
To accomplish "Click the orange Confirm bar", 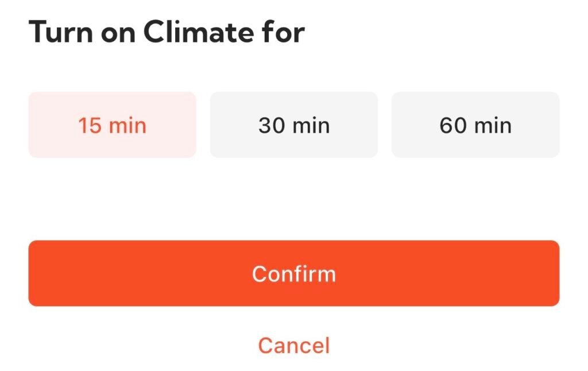I will (x=293, y=273).
